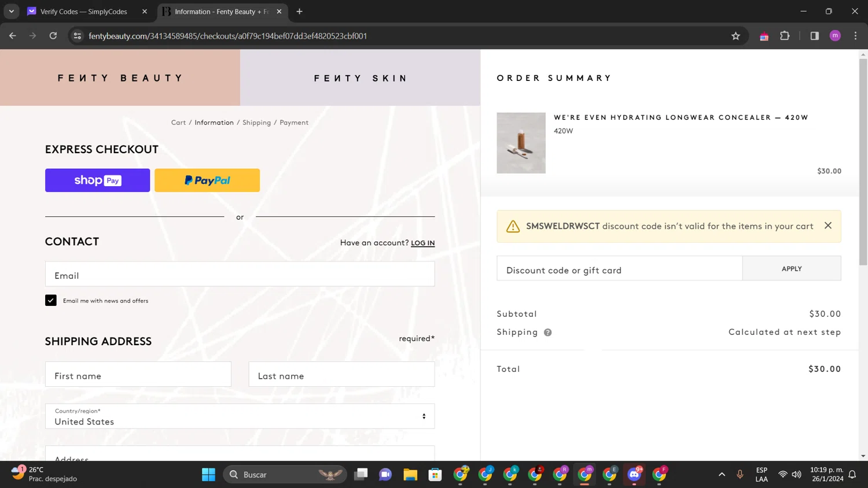Image resolution: width=868 pixels, height=488 pixels.
Task: Uncheck Email me with news and offers
Action: (x=51, y=300)
